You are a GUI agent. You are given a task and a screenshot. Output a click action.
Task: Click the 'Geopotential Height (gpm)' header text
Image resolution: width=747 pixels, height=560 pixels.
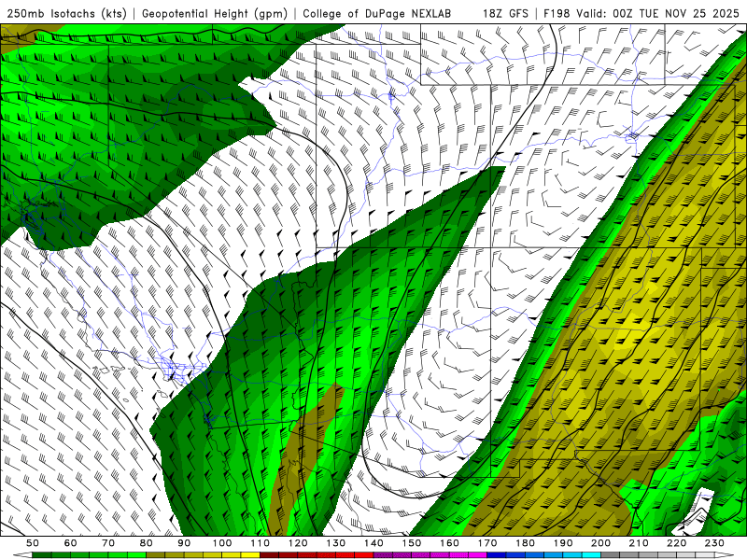coord(215,13)
